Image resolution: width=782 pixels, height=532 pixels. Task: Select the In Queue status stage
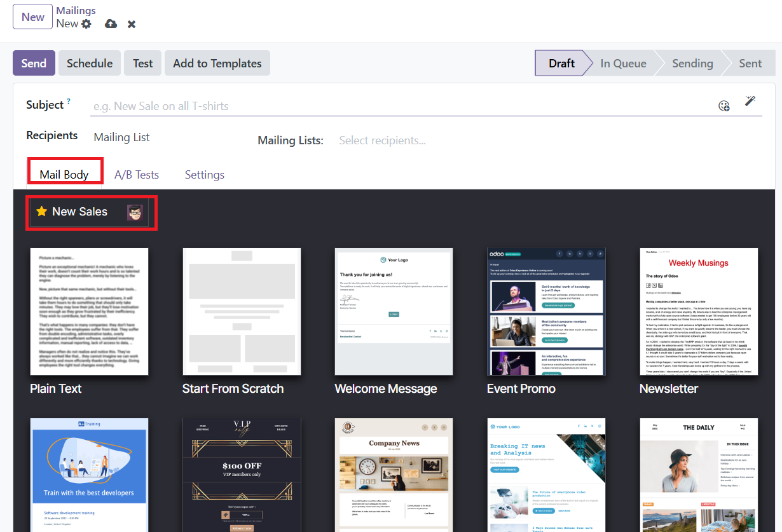pos(623,64)
